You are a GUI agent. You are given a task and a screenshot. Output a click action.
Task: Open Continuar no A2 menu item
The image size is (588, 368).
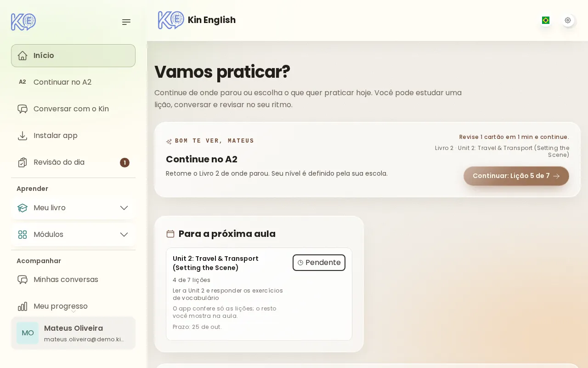[x=73, y=82]
